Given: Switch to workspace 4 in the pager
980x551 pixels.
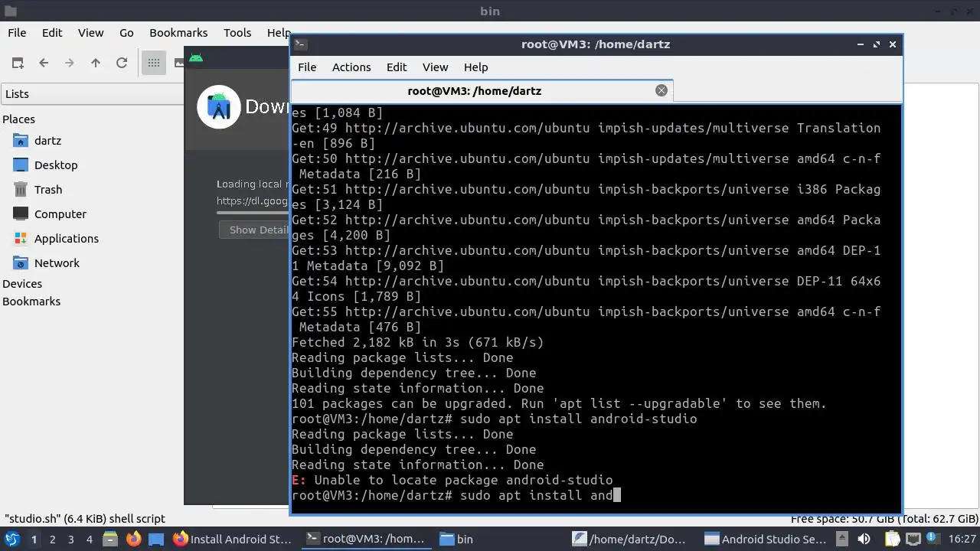Looking at the screenshot, I should (89, 539).
